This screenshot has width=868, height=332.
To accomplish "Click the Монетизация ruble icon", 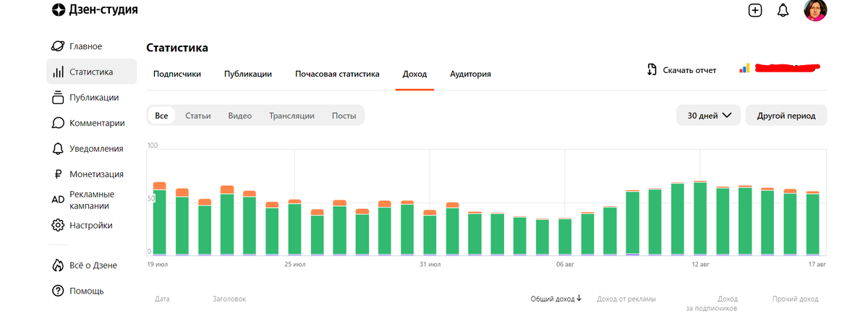I will (x=59, y=174).
